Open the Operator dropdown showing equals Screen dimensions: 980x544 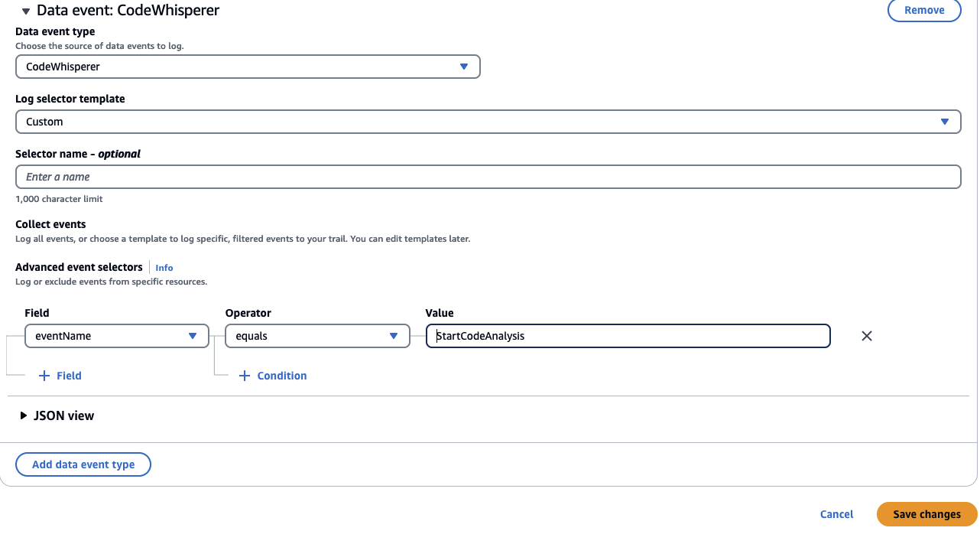click(317, 336)
